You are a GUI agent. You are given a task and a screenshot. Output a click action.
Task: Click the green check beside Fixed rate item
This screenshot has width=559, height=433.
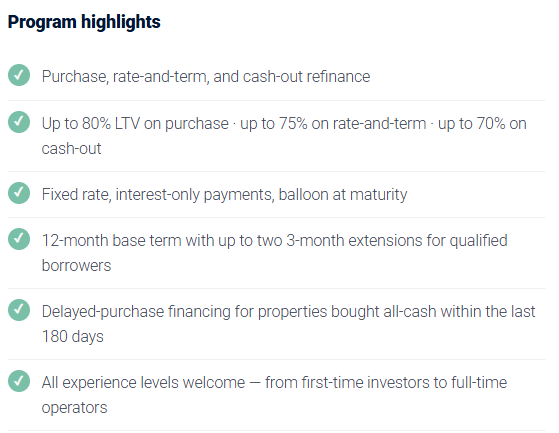click(19, 193)
